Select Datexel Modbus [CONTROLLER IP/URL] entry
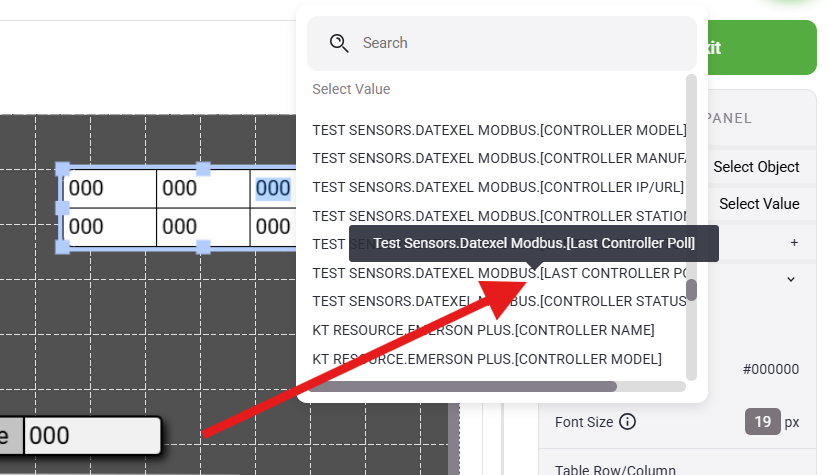828x475 pixels. tap(498, 187)
